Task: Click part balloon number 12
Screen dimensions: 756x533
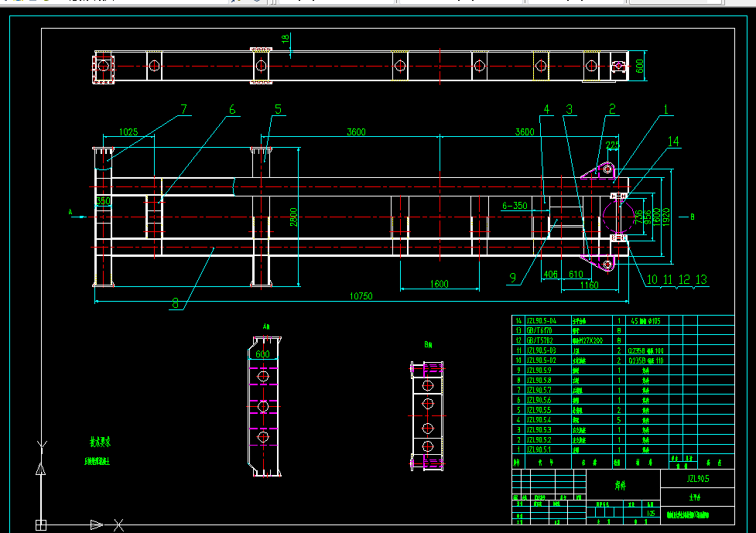Action: click(684, 279)
